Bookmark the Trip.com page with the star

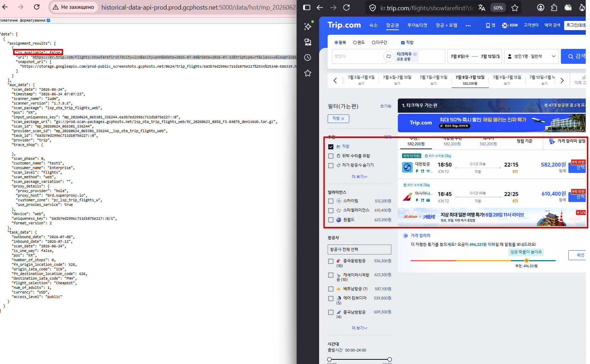[x=515, y=8]
